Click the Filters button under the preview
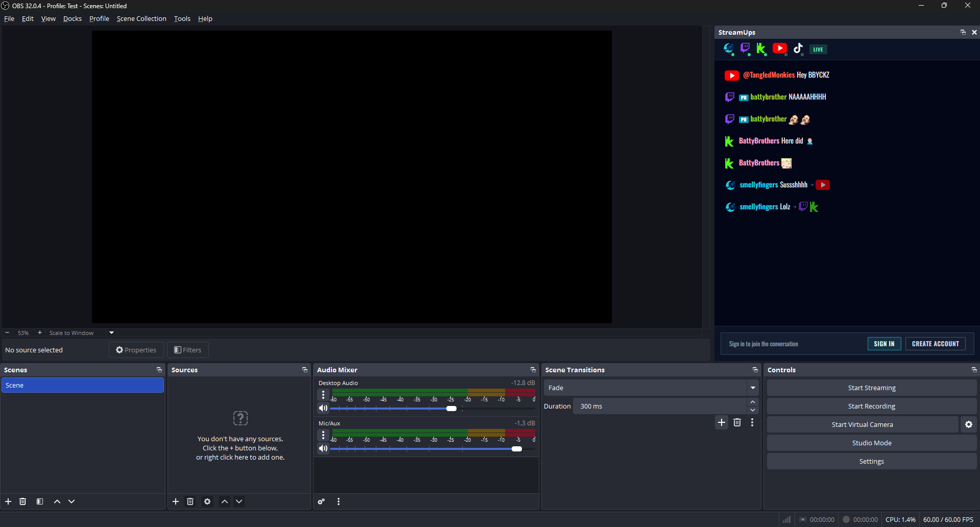This screenshot has width=980, height=527. tap(187, 350)
